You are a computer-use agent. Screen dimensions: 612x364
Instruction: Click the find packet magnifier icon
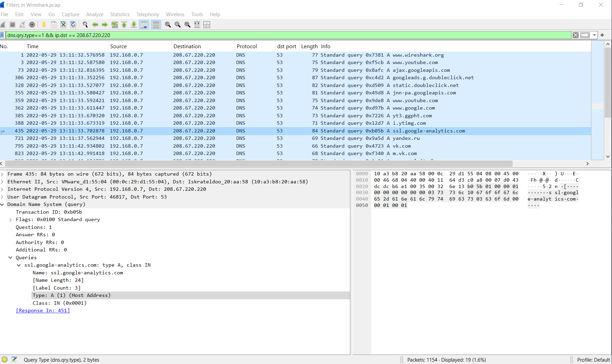tap(85, 25)
